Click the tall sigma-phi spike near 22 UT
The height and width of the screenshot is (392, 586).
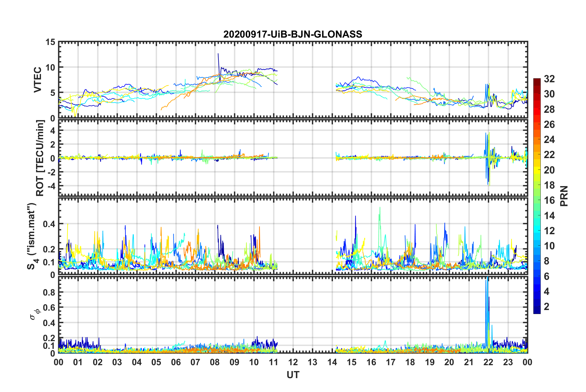[x=487, y=314]
